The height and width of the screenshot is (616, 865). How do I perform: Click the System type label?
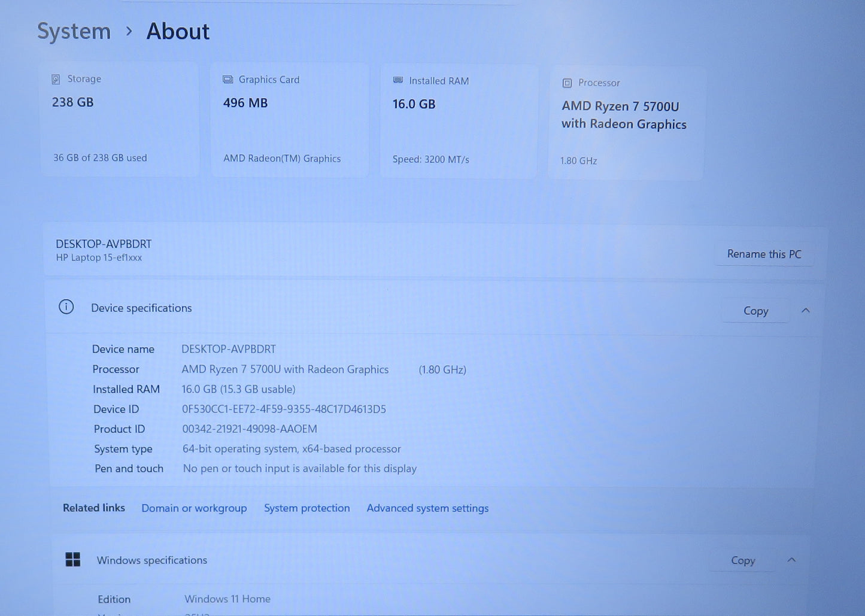tap(123, 449)
